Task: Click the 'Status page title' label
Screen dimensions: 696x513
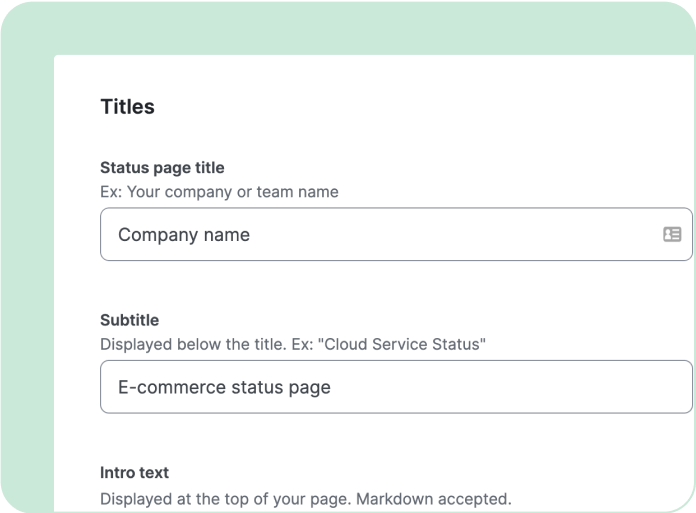Action: [x=162, y=168]
